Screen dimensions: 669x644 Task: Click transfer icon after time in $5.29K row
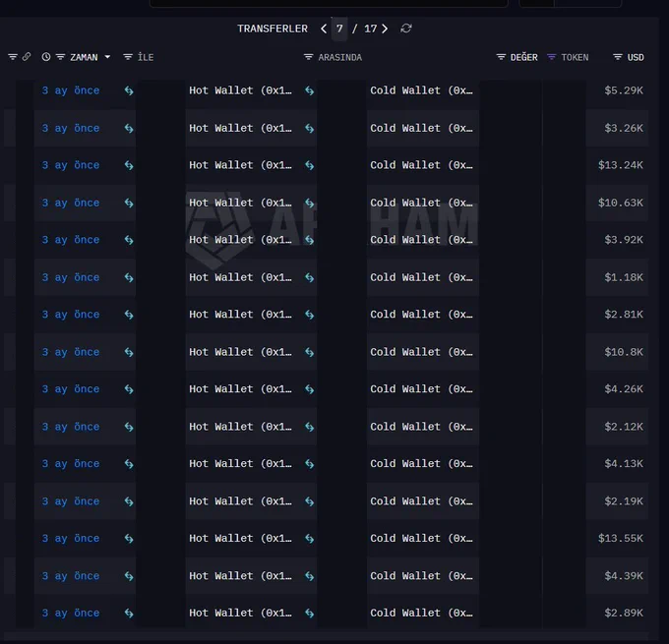[129, 90]
